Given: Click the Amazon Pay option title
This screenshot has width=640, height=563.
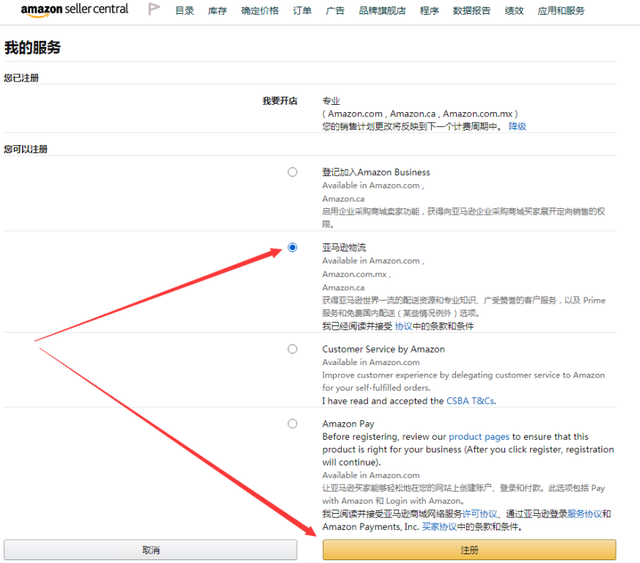Looking at the screenshot, I should [x=348, y=424].
